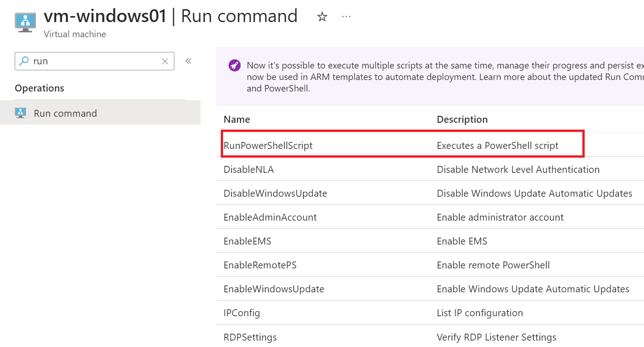Open the RunPowerShellScript command
Viewport: 644px width, 347px height.
point(268,146)
